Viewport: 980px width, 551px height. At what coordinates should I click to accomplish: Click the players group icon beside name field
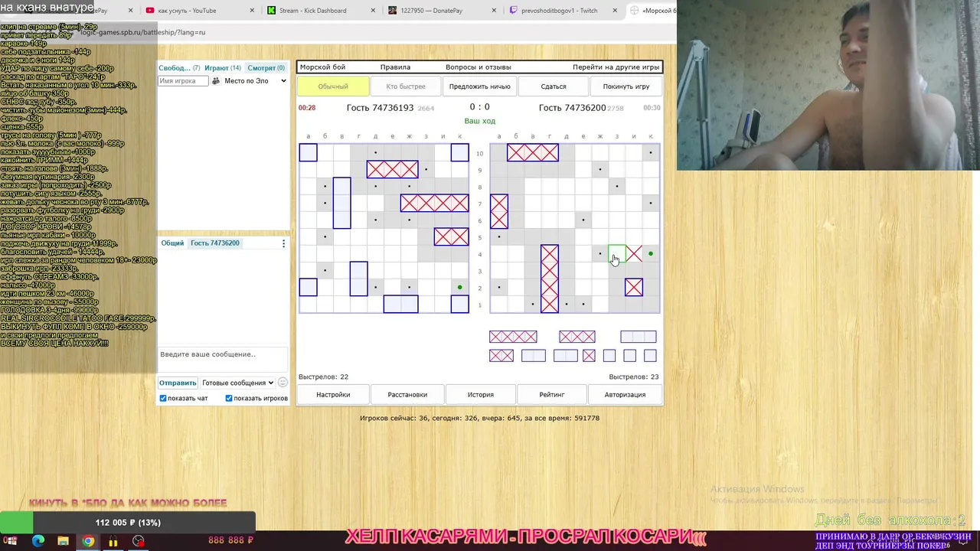click(x=216, y=81)
